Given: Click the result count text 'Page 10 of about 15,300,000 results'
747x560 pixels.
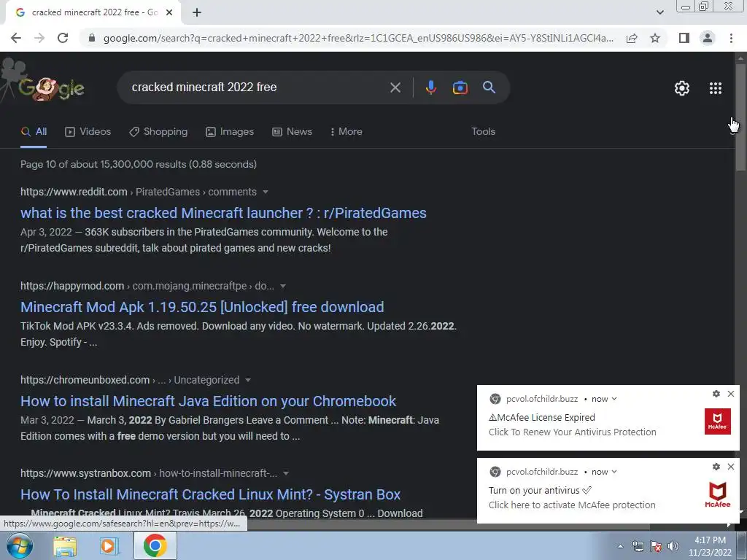Looking at the screenshot, I should (x=104, y=164).
